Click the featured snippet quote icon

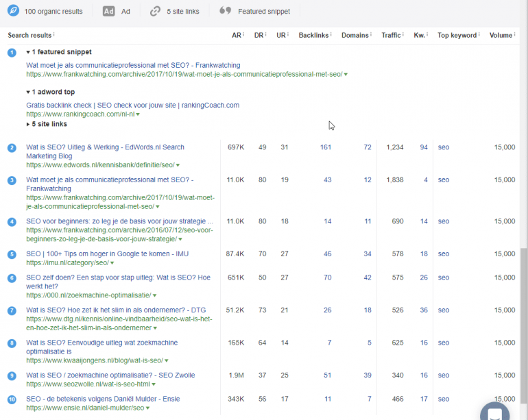[226, 10]
